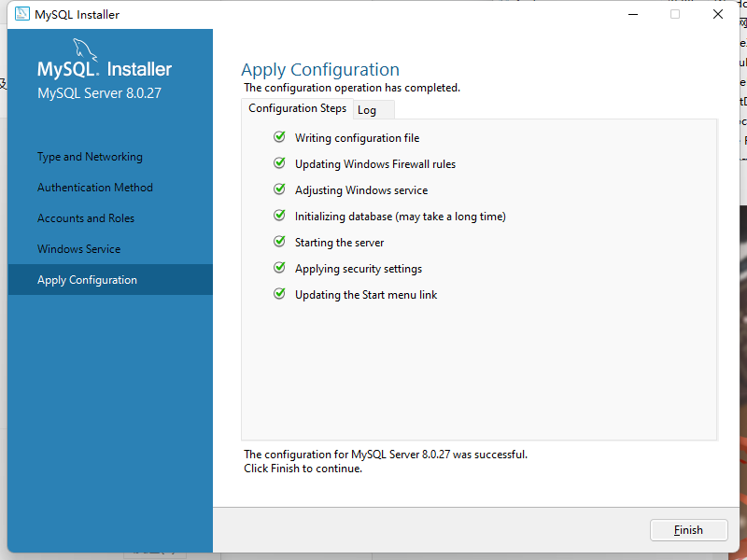Select Windows Service sidebar step
747x560 pixels.
[x=78, y=249]
